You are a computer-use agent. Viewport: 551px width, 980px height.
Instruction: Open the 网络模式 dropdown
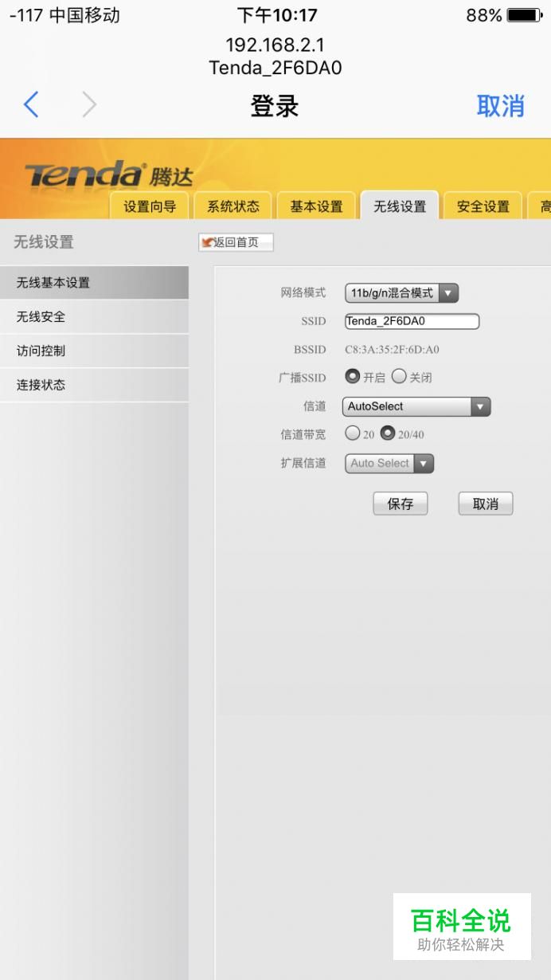[402, 293]
